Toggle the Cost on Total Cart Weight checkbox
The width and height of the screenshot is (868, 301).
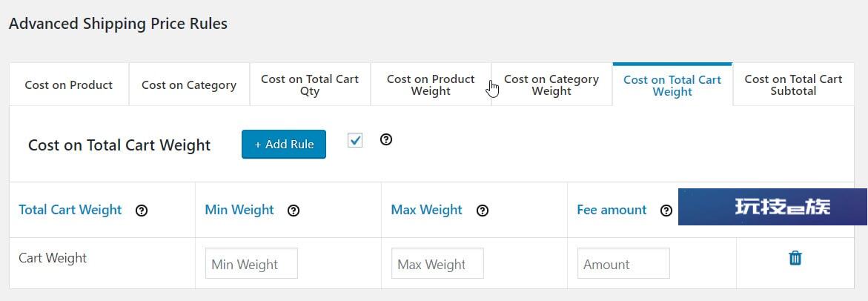pyautogui.click(x=355, y=140)
